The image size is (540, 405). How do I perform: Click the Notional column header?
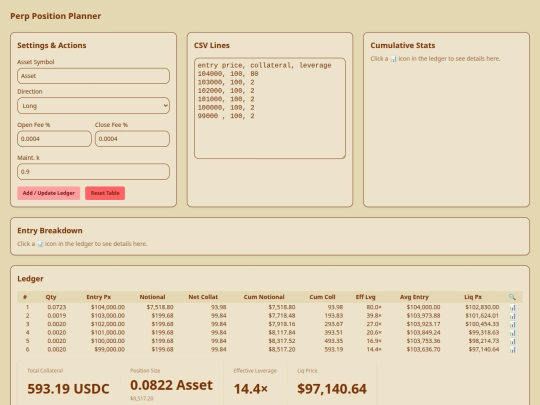(x=152, y=297)
